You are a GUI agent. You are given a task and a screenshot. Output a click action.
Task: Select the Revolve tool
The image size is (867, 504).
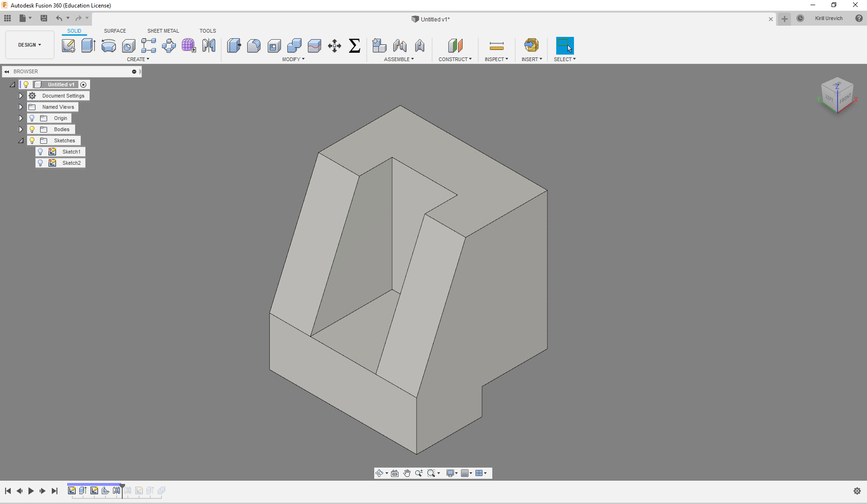pyautogui.click(x=108, y=46)
